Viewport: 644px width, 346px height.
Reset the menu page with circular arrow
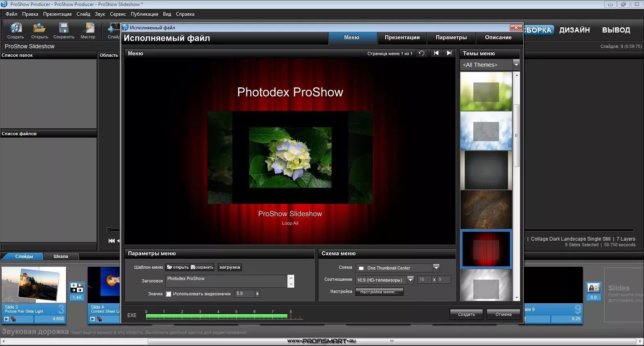tap(421, 53)
